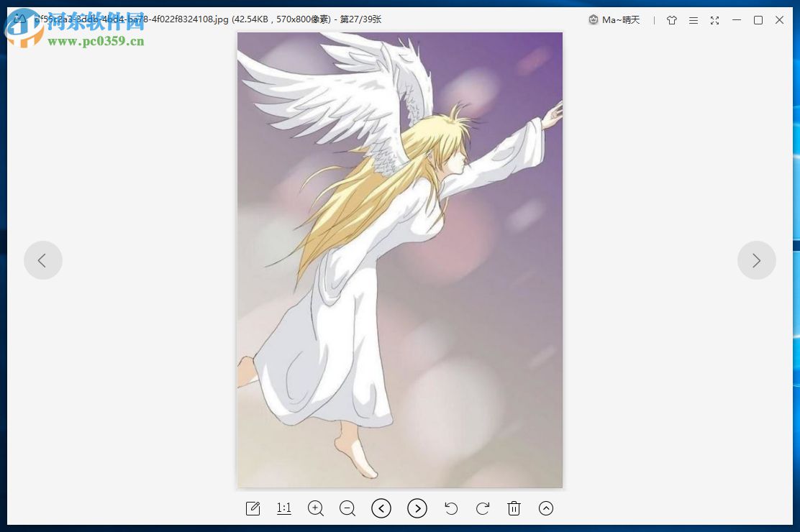Click the right navigation arrow overlay
This screenshot has height=532, width=800.
tap(757, 260)
